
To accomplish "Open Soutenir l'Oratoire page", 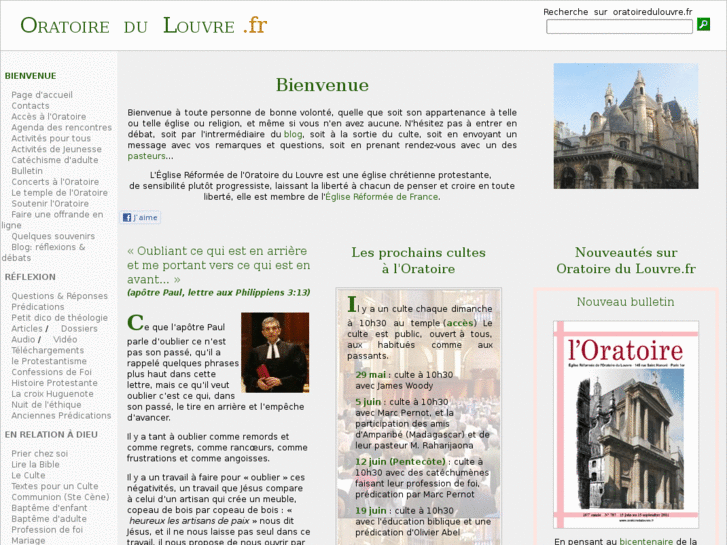I will [50, 204].
